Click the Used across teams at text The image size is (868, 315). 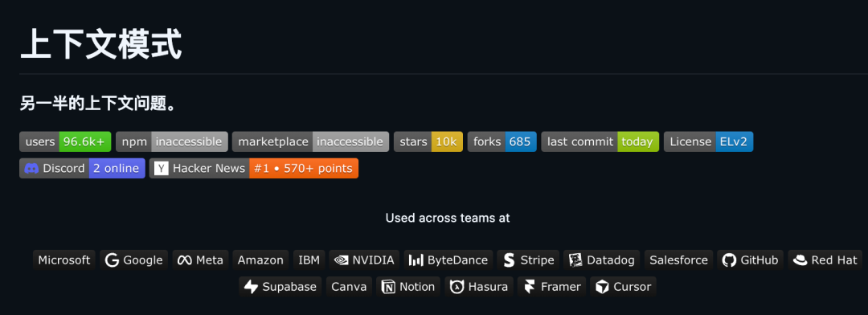pos(448,218)
